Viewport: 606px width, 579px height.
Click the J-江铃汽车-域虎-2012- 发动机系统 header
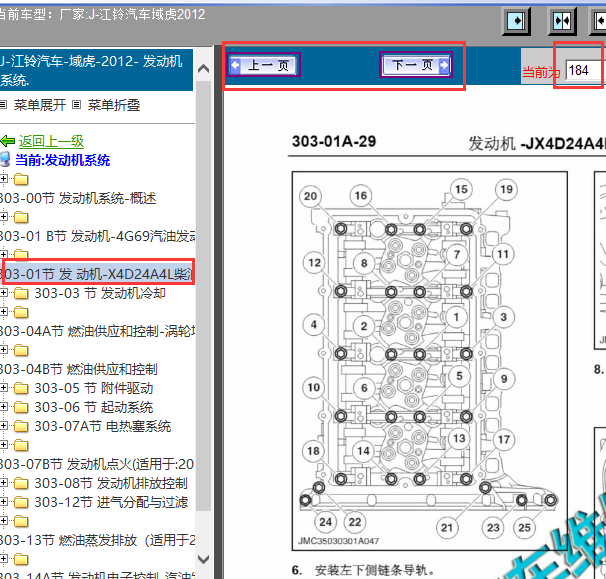[x=96, y=70]
